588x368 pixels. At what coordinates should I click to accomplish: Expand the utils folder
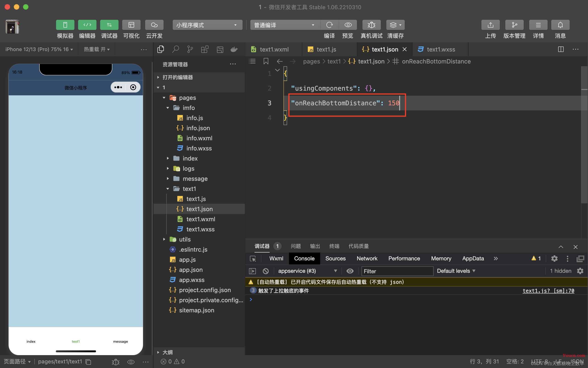click(x=199, y=239)
